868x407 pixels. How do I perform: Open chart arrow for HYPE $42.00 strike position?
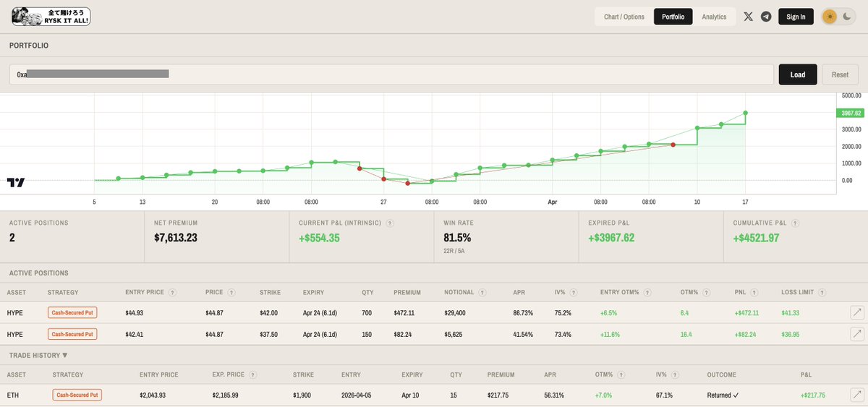pyautogui.click(x=856, y=313)
